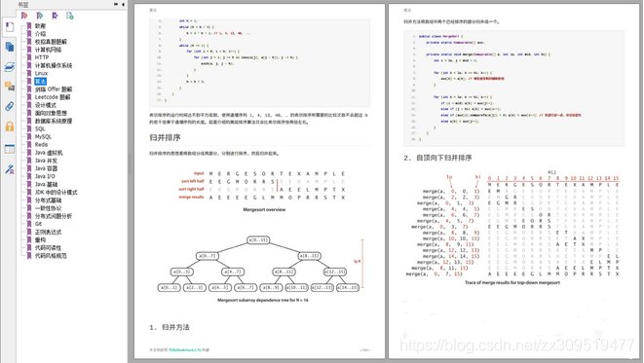Image resolution: width=644 pixels, height=363 pixels.
Task: Open the Security padlock panel
Action: [x=10, y=127]
